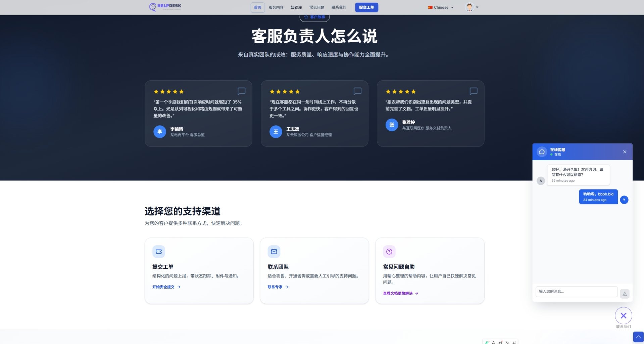Click the 提交工单 header button
644x344 pixels.
point(366,7)
